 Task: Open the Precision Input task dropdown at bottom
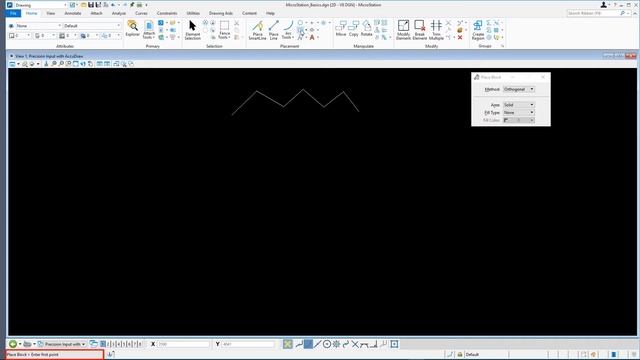62,344
